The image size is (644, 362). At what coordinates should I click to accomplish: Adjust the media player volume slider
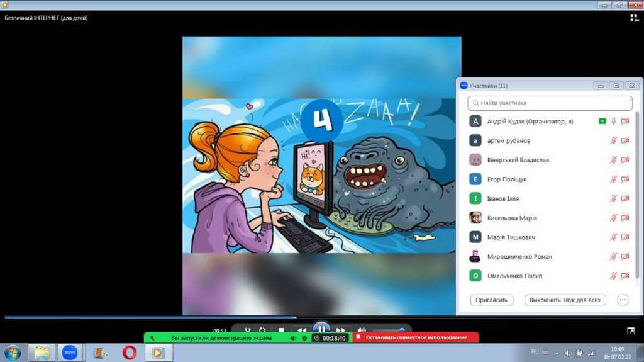click(388, 330)
